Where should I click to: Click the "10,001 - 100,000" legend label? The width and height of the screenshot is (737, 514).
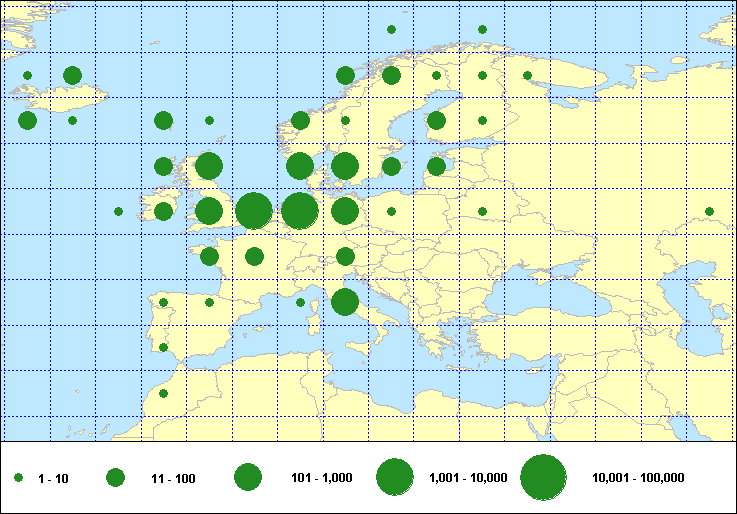[638, 478]
